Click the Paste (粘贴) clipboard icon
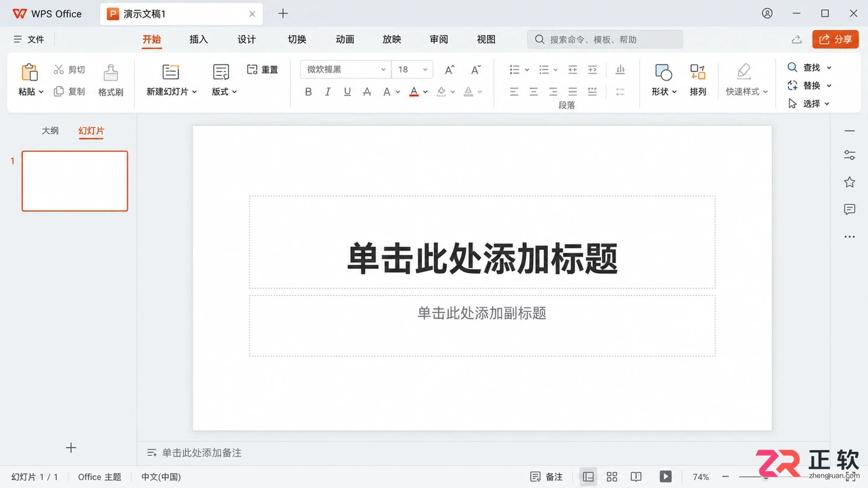This screenshot has width=868, height=488. [x=30, y=72]
